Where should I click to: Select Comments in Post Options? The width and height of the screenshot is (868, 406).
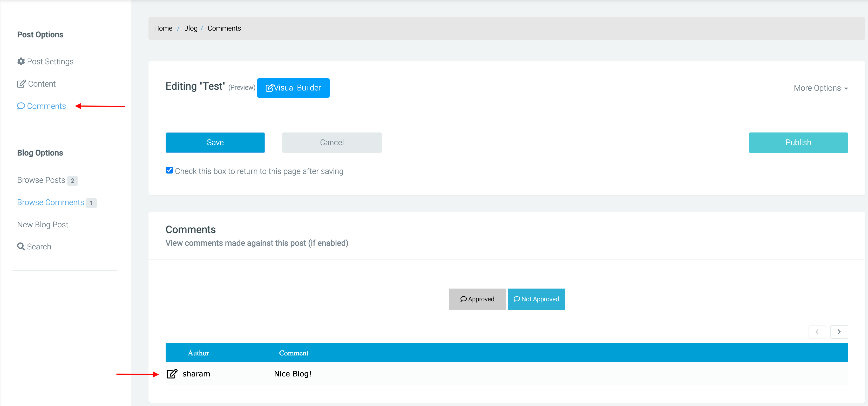click(x=42, y=106)
